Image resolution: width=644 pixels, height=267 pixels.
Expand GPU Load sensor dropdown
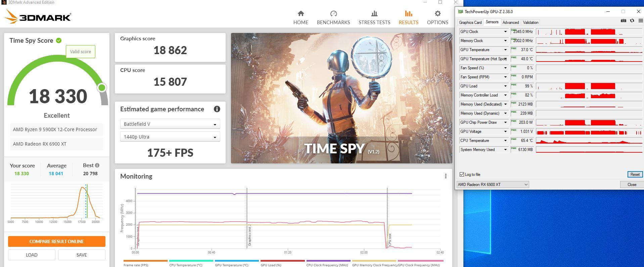coord(505,86)
